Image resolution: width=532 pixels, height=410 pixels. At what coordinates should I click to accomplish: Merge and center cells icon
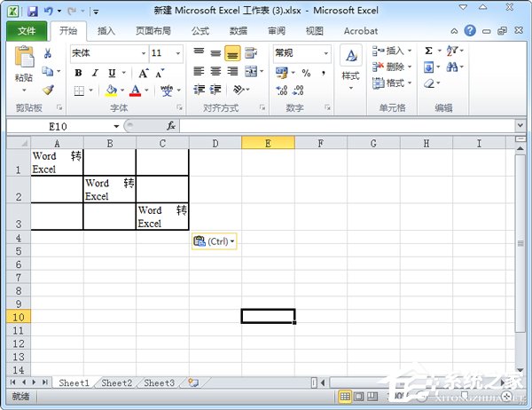click(x=251, y=71)
